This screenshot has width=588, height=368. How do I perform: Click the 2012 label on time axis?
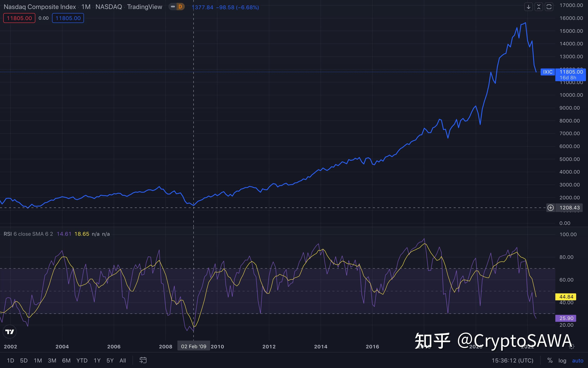[269, 346]
